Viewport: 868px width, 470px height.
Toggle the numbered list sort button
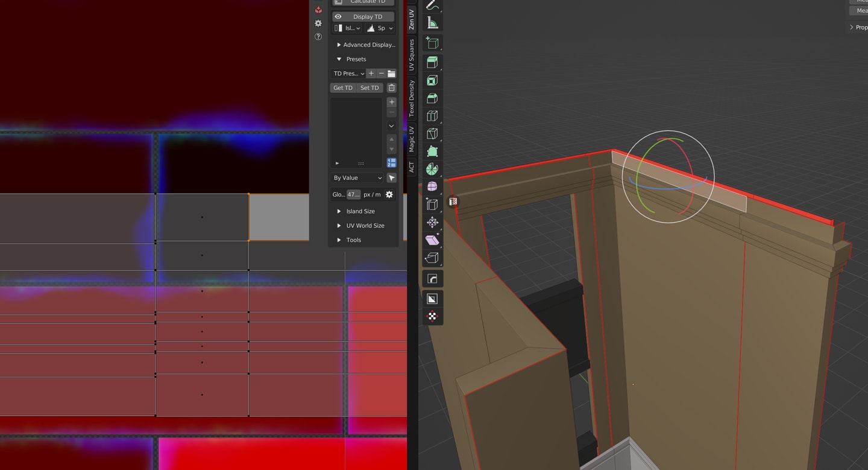point(391,163)
